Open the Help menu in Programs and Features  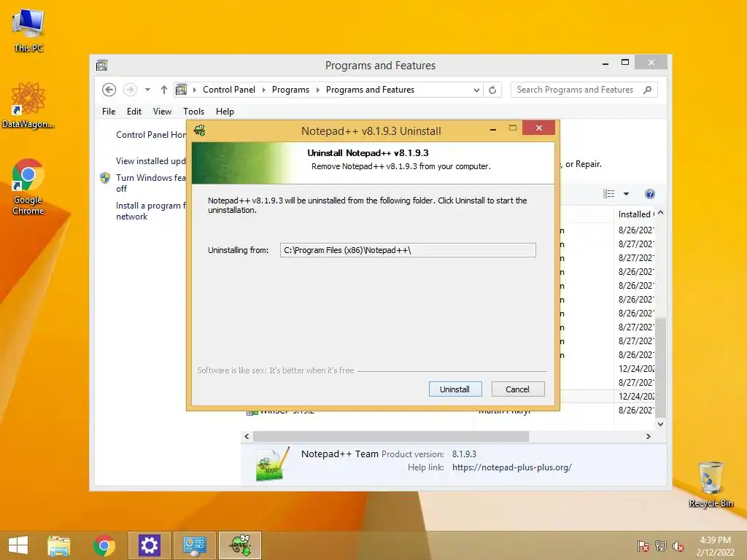(x=225, y=112)
